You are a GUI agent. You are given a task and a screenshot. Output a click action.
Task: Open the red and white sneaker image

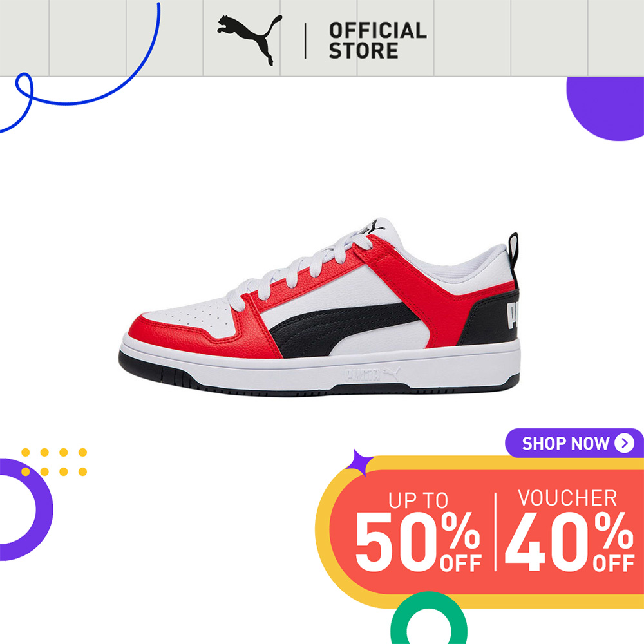(319, 307)
